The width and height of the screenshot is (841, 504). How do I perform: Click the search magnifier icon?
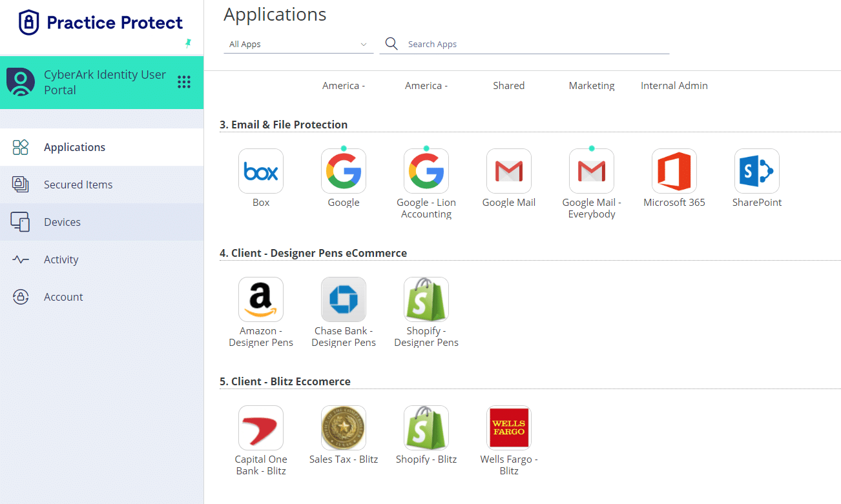[391, 44]
